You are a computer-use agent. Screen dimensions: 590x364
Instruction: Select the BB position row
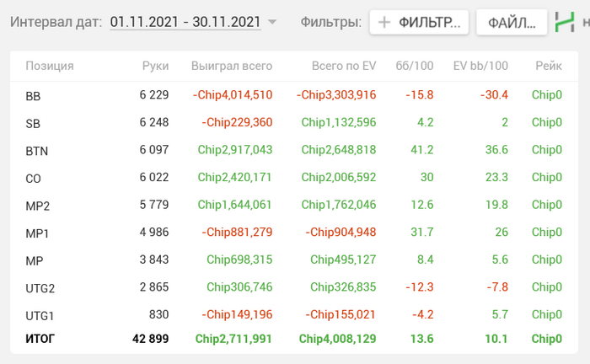pyautogui.click(x=294, y=95)
